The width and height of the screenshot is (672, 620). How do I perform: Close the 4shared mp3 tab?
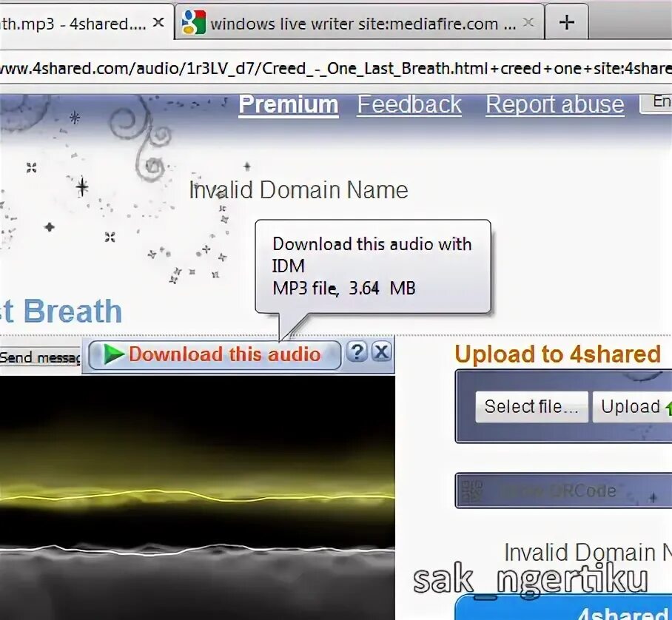point(158,22)
